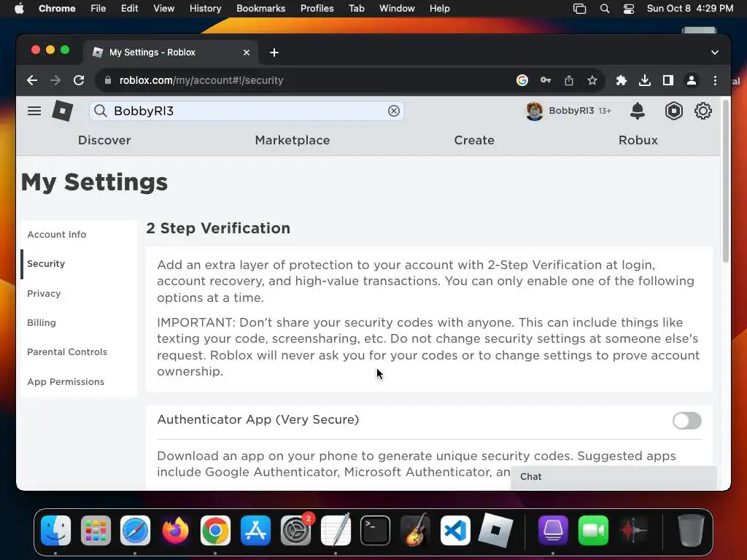
Task: Click the search magnifier icon in Roblox
Action: coord(101,111)
